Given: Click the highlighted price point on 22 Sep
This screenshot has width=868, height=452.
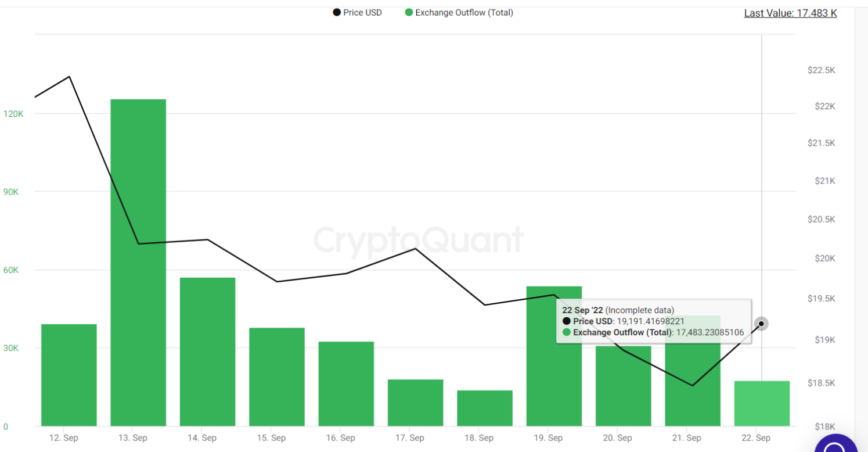Looking at the screenshot, I should point(761,324).
